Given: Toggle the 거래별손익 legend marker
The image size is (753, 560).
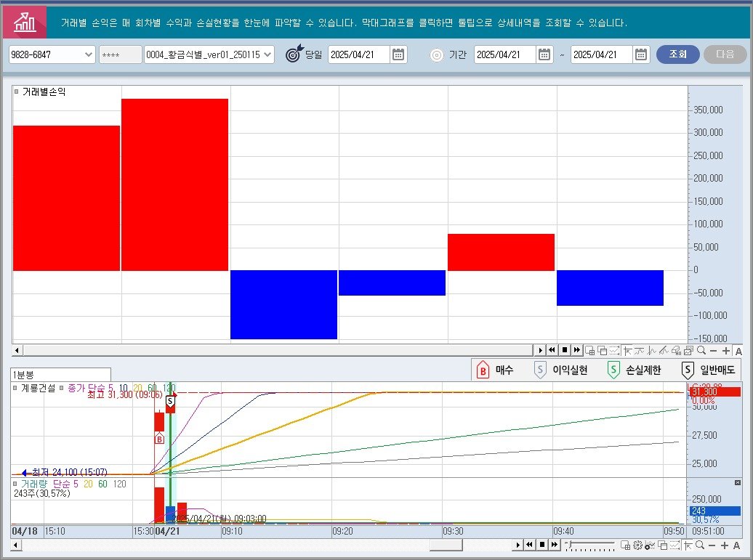Looking at the screenshot, I should pos(16,92).
